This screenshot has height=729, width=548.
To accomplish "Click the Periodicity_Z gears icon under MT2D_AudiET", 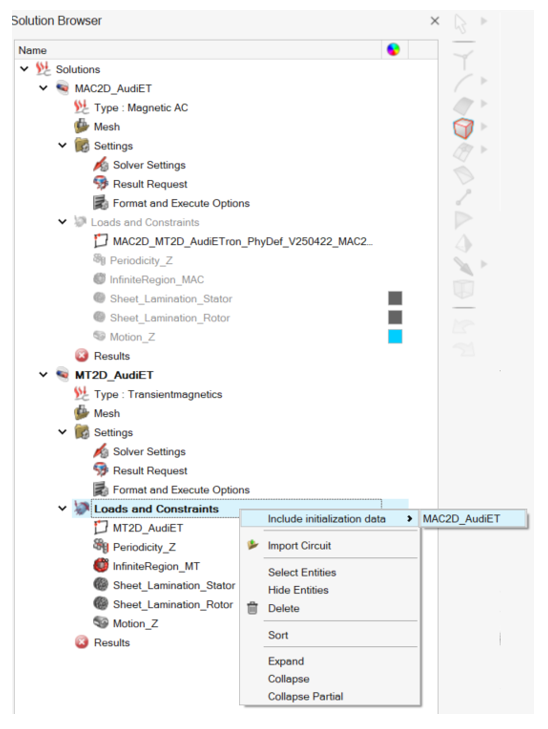I will (100, 546).
